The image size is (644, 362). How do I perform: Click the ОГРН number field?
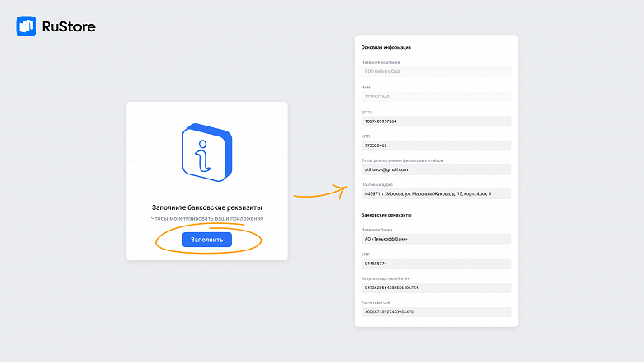click(x=436, y=121)
